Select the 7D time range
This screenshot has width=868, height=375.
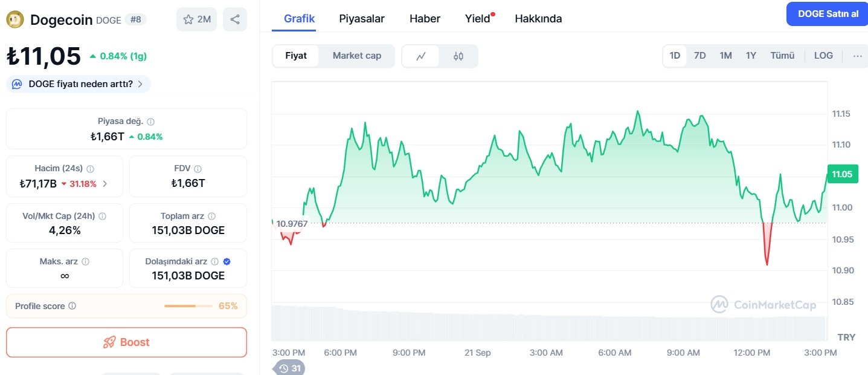point(699,56)
